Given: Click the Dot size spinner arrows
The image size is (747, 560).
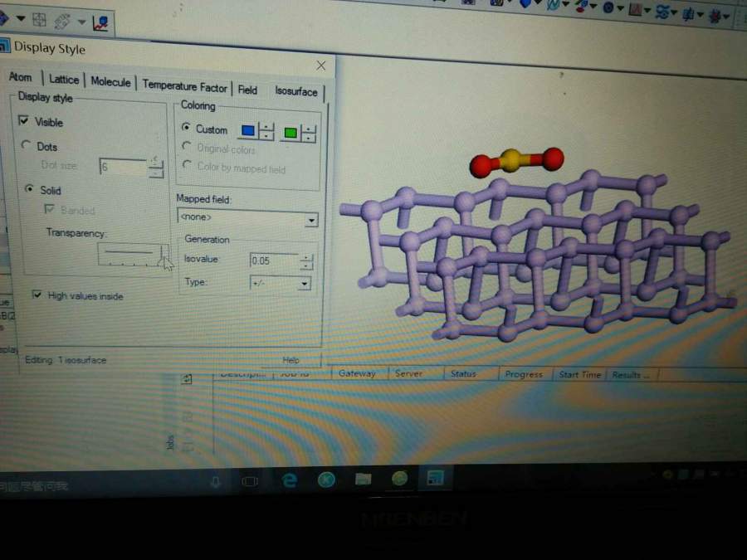Looking at the screenshot, I should tap(155, 168).
